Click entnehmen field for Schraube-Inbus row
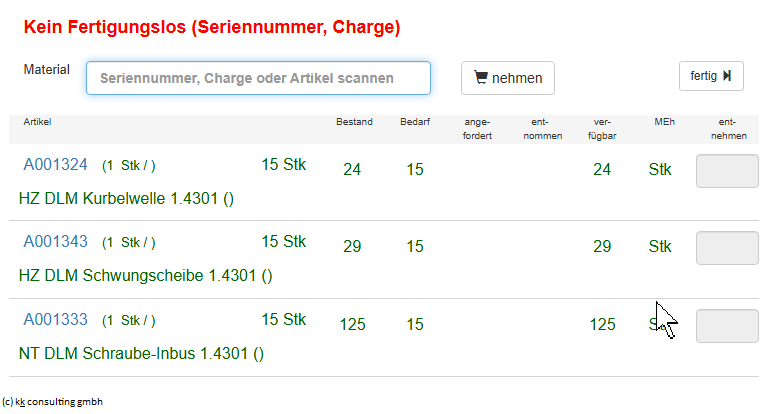The width and height of the screenshot is (774, 414). coord(727,326)
